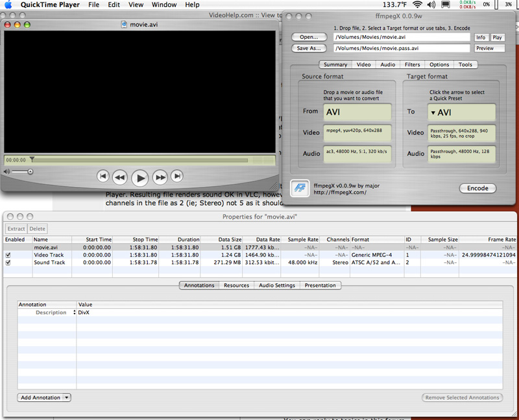Image resolution: width=519 pixels, height=420 pixels.
Task: Click the Info button in ffmpegX
Action: click(481, 38)
